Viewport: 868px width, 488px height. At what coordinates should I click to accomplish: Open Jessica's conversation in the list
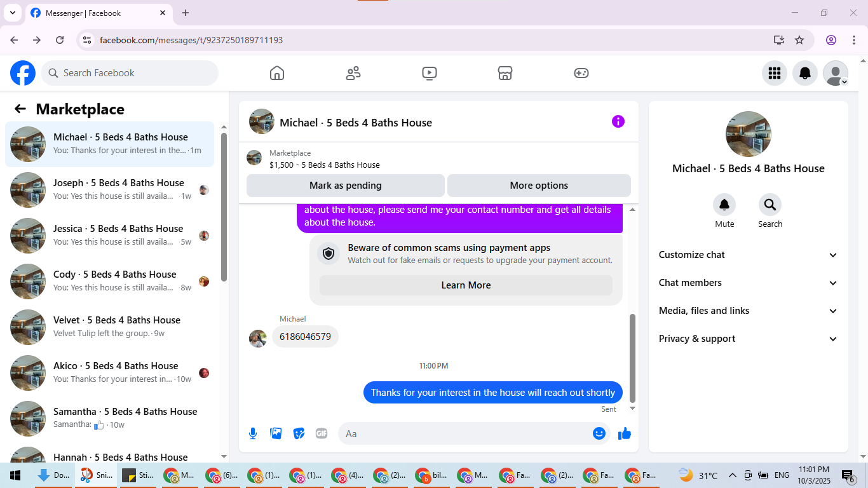click(x=109, y=236)
